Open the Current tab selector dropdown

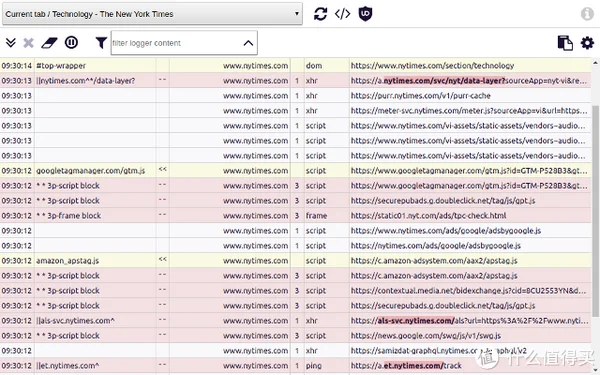[152, 14]
